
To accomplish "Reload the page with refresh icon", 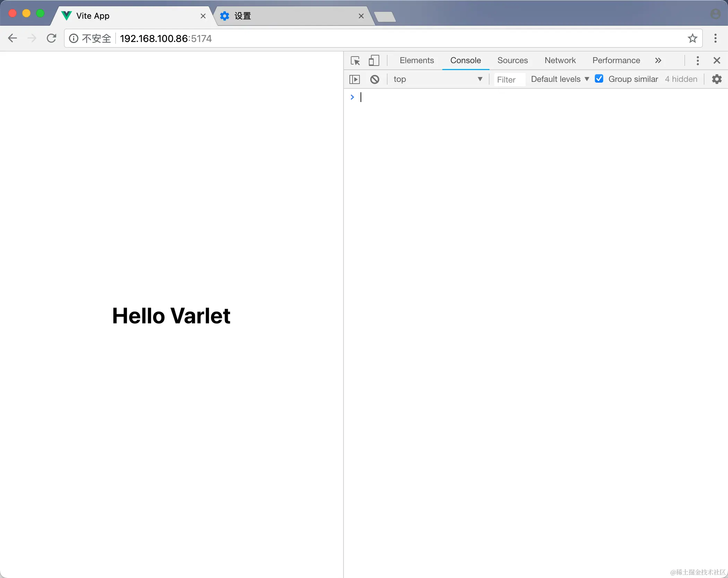I will coord(51,38).
